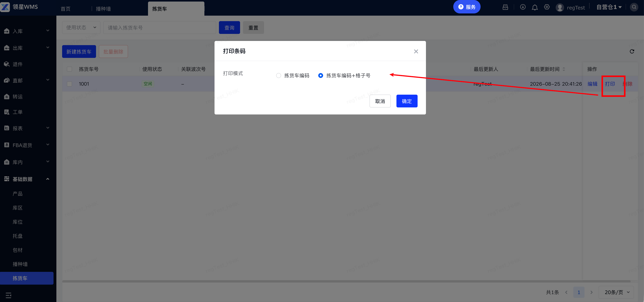Open the 使用状态 dropdown filter
This screenshot has height=302, width=644.
81,28
